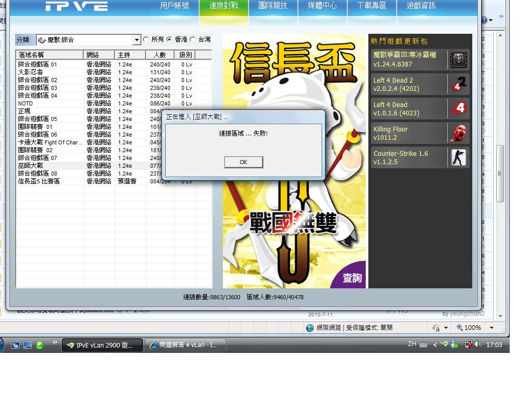Switch to IPvE vLan 2900 taskbar button
The width and height of the screenshot is (532, 399).
[102, 345]
